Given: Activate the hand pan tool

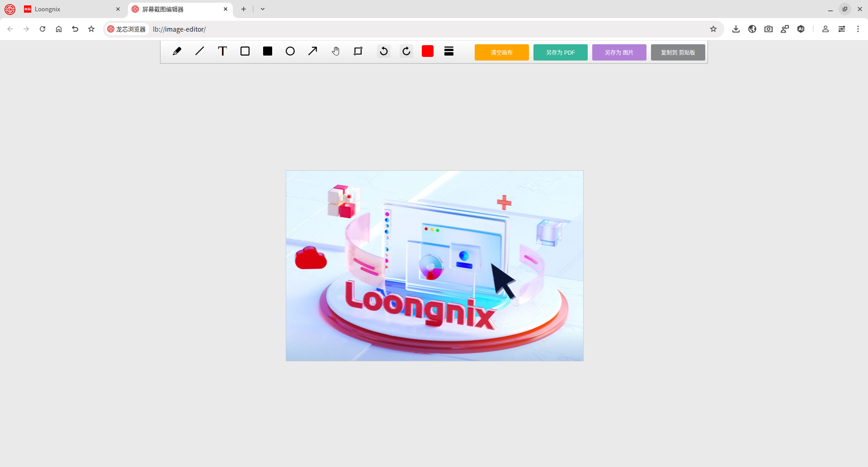Looking at the screenshot, I should coord(335,51).
